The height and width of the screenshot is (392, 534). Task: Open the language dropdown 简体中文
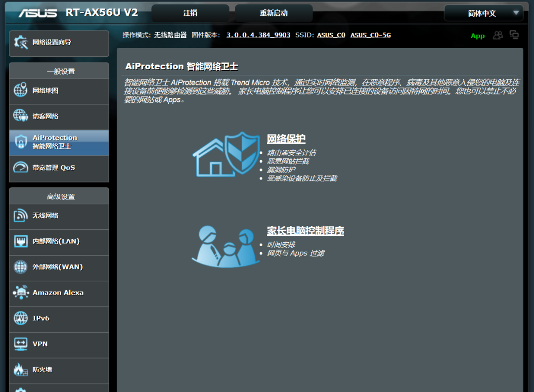pyautogui.click(x=484, y=13)
